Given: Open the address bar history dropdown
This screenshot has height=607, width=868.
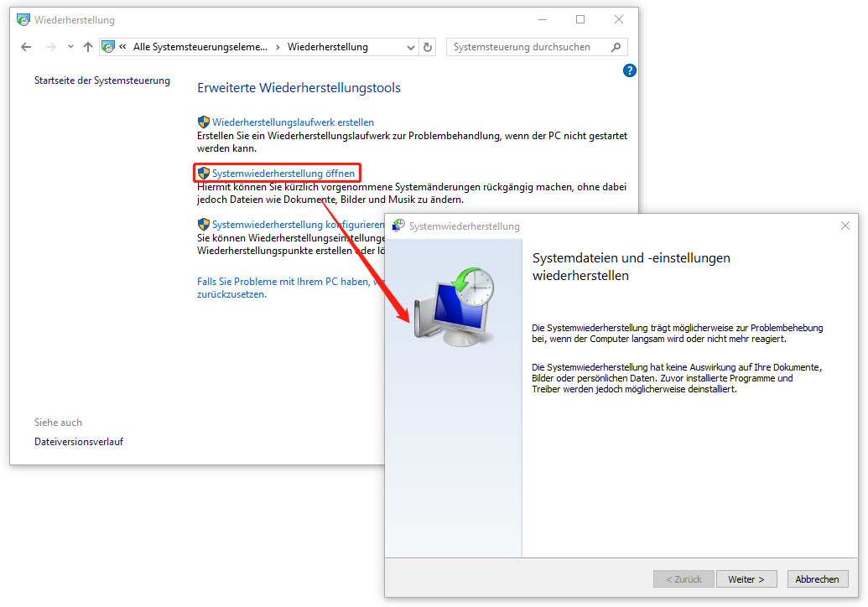Looking at the screenshot, I should [410, 47].
